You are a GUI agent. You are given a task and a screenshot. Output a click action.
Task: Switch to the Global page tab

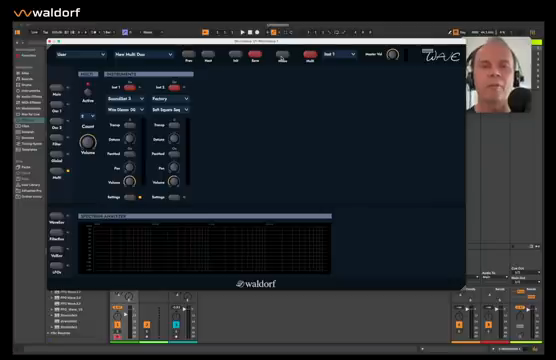click(57, 154)
